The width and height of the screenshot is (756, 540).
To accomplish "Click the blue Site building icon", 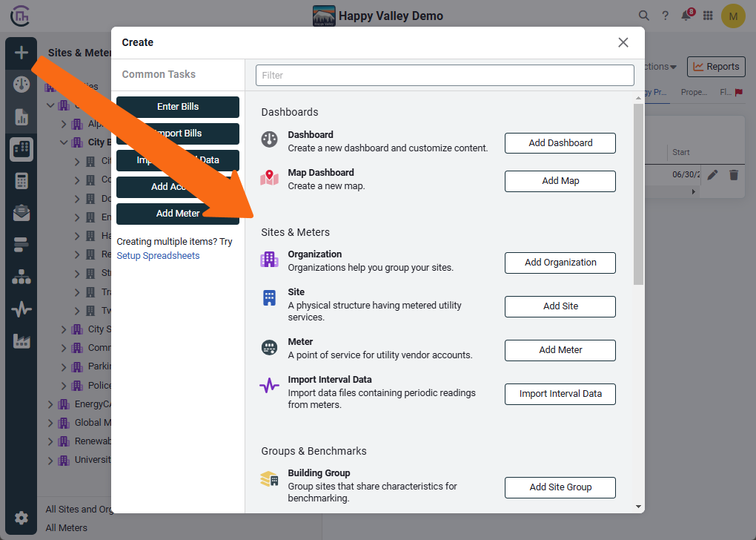I will [270, 297].
